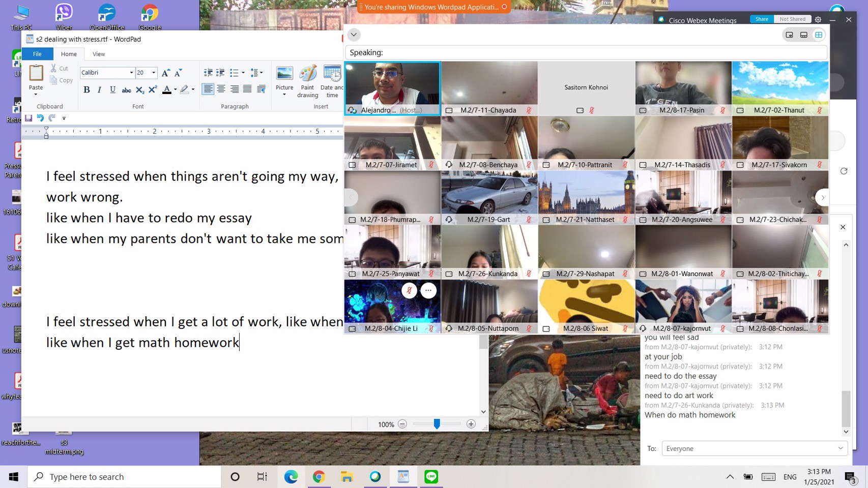Switch to the Home tab
Viewport: 868px width, 488px height.
[x=69, y=54]
